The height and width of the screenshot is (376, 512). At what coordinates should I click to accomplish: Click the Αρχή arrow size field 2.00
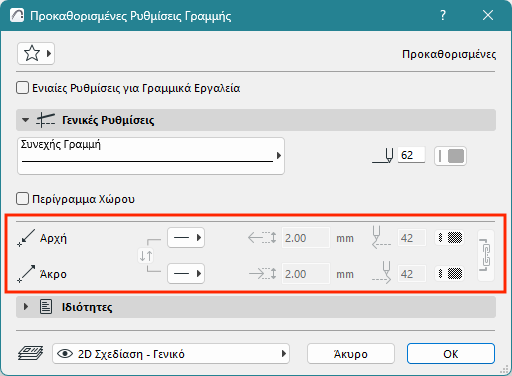point(306,238)
